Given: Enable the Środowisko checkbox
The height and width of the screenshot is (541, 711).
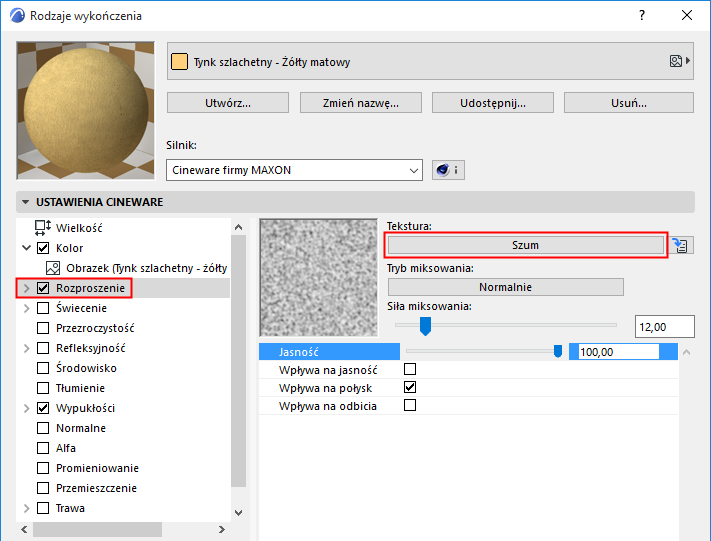Looking at the screenshot, I should tap(43, 368).
